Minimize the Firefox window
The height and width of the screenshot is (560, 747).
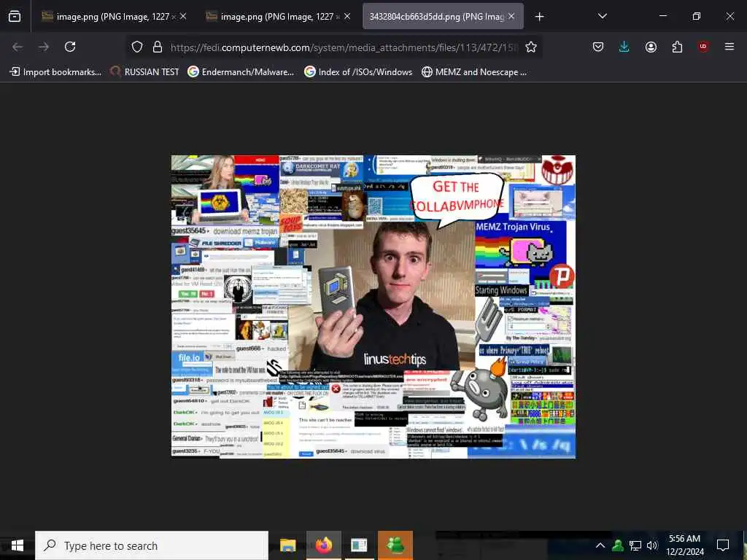pos(662,16)
